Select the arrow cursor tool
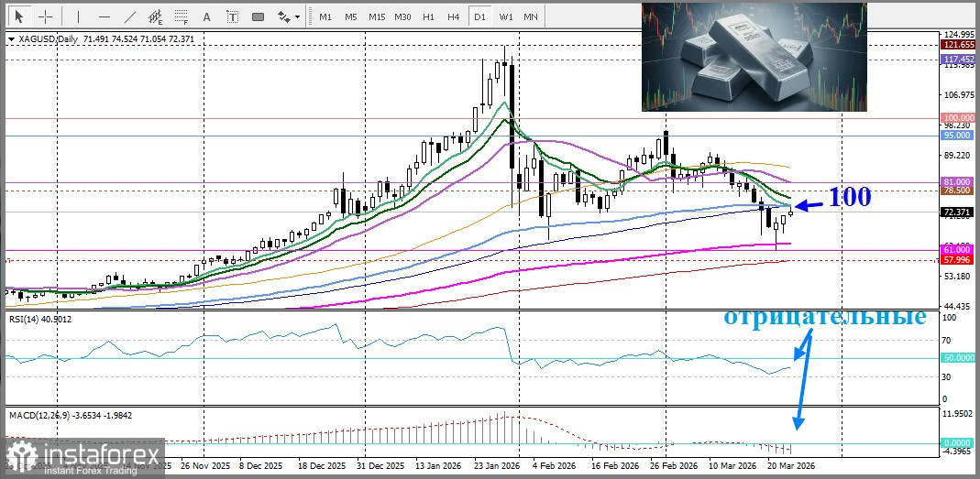This screenshot has height=479, width=980. point(19,16)
